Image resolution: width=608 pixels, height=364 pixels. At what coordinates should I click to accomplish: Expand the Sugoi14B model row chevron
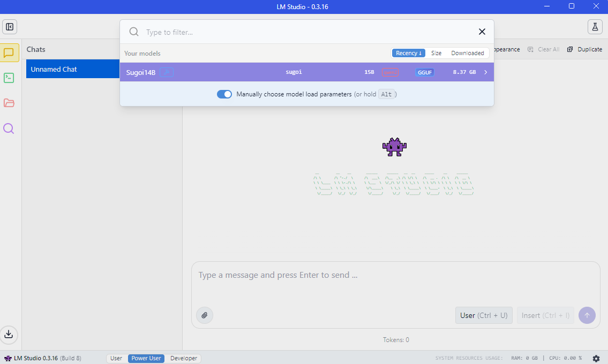[485, 72]
